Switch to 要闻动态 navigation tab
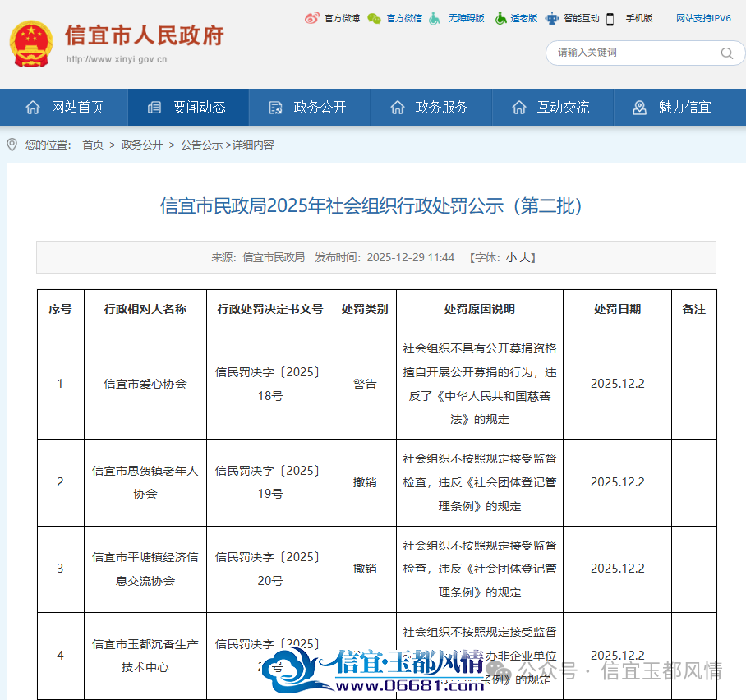The height and width of the screenshot is (700, 746). click(188, 107)
